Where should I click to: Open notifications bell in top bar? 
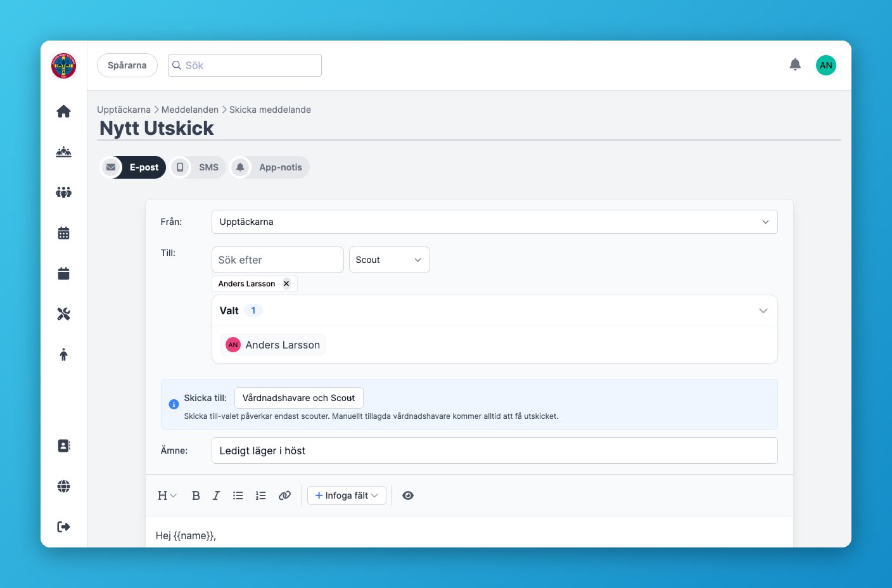(795, 65)
